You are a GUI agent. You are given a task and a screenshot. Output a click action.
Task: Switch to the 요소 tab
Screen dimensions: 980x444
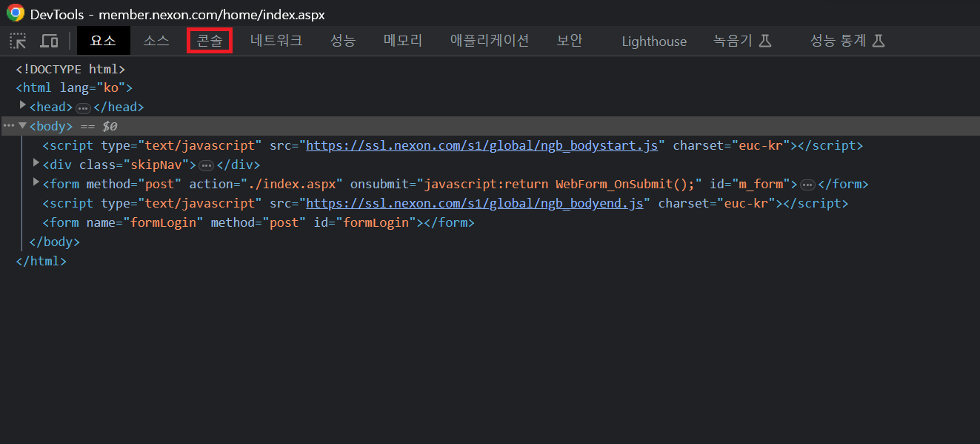click(104, 41)
